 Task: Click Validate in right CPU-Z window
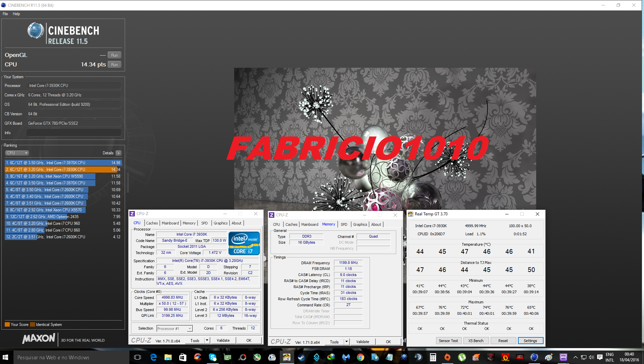click(x=363, y=342)
